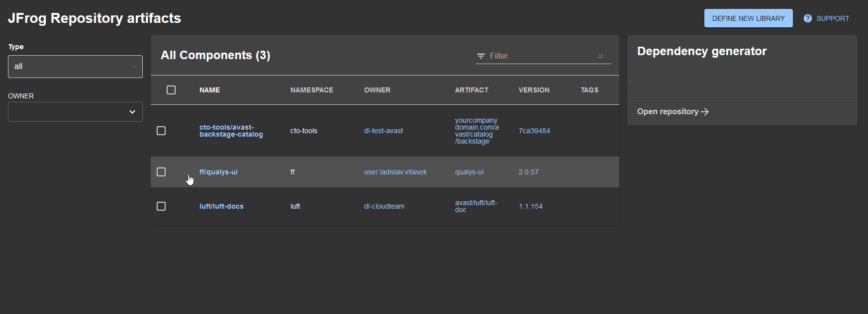Click owner dl-test-avast link

(384, 131)
